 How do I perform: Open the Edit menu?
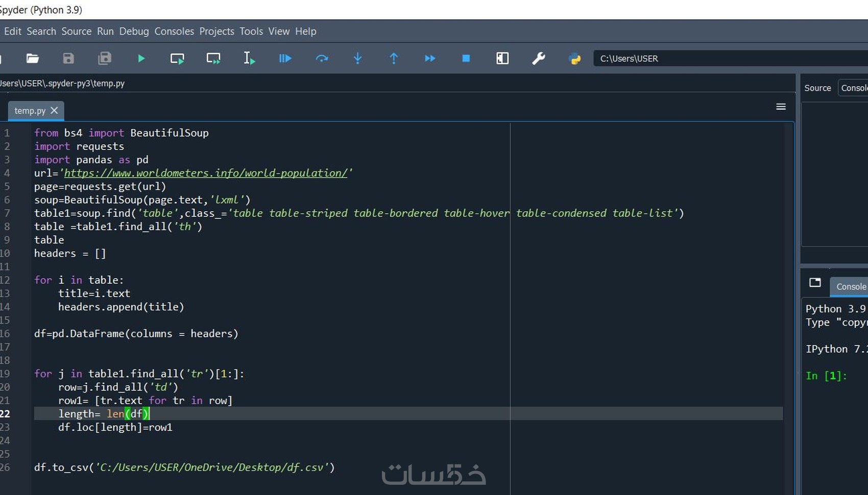click(x=13, y=31)
